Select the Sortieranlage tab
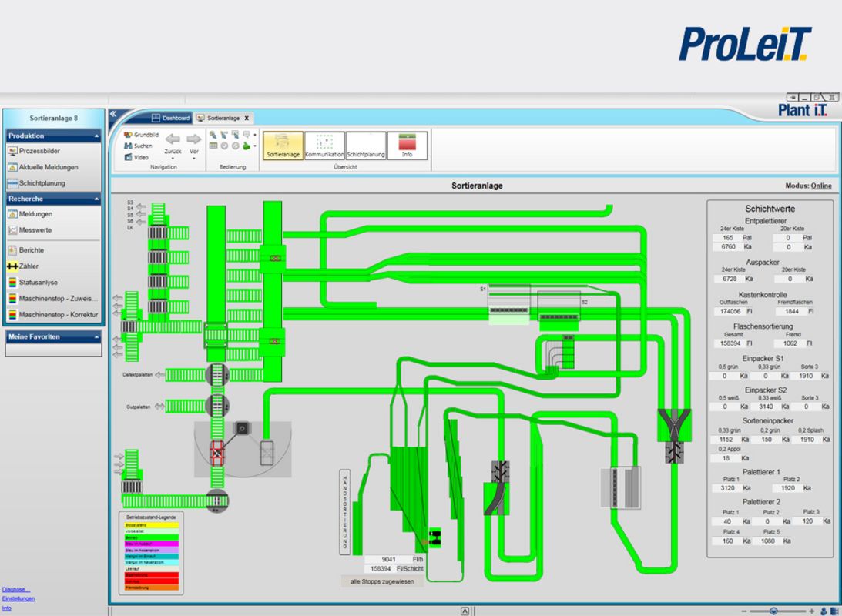The image size is (842, 616). tap(223, 118)
